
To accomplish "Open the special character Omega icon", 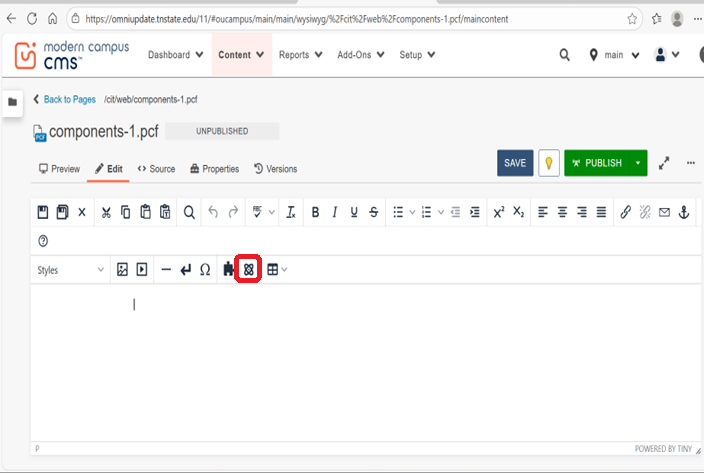I will (205, 269).
